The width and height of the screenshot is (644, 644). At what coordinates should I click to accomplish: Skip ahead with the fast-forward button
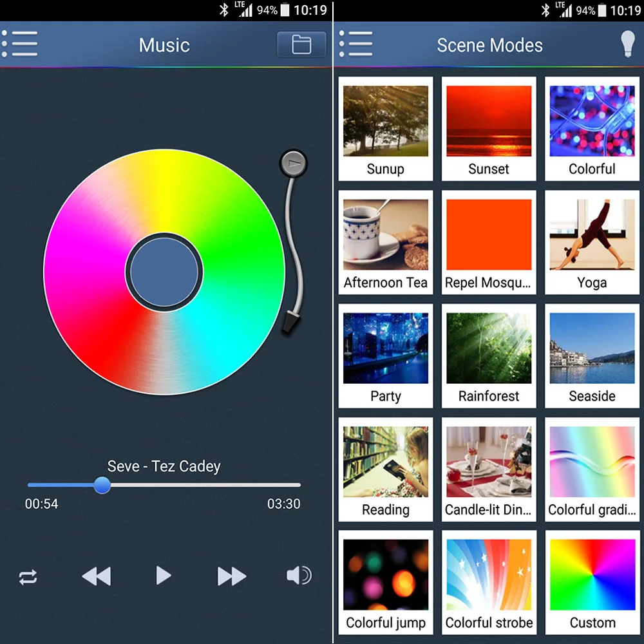coord(232,576)
